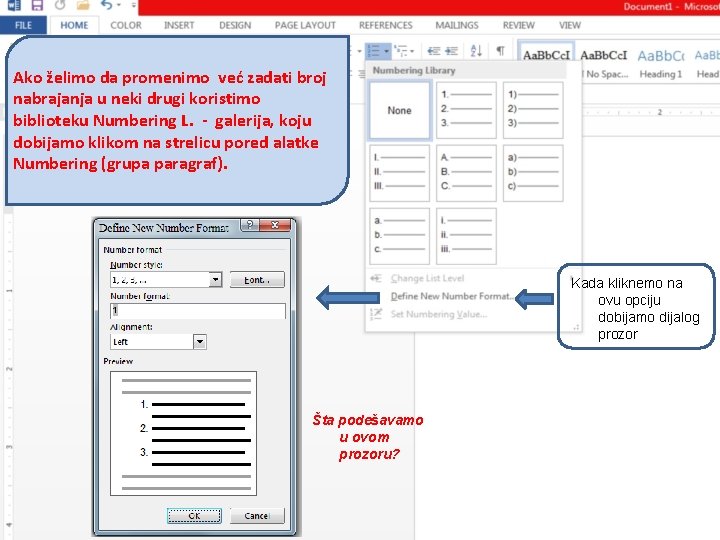Screen dimensions: 720x540
Task: Select the I. II. III. Roman numbering format
Action: pyautogui.click(x=399, y=173)
